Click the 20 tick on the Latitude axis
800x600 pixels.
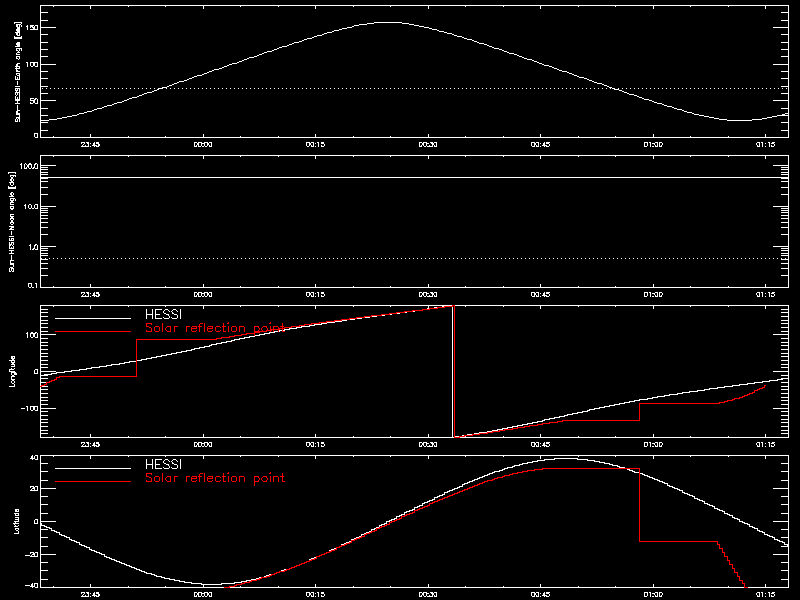[34, 489]
